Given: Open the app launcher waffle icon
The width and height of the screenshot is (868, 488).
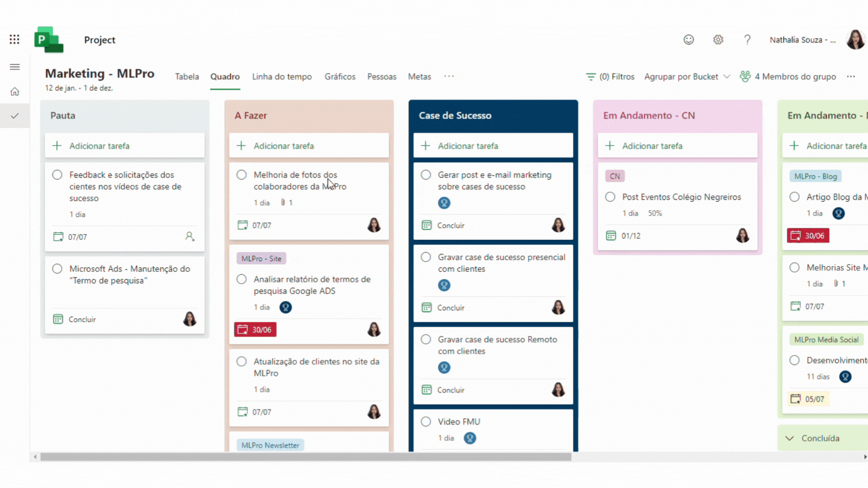Looking at the screenshot, I should (14, 39).
